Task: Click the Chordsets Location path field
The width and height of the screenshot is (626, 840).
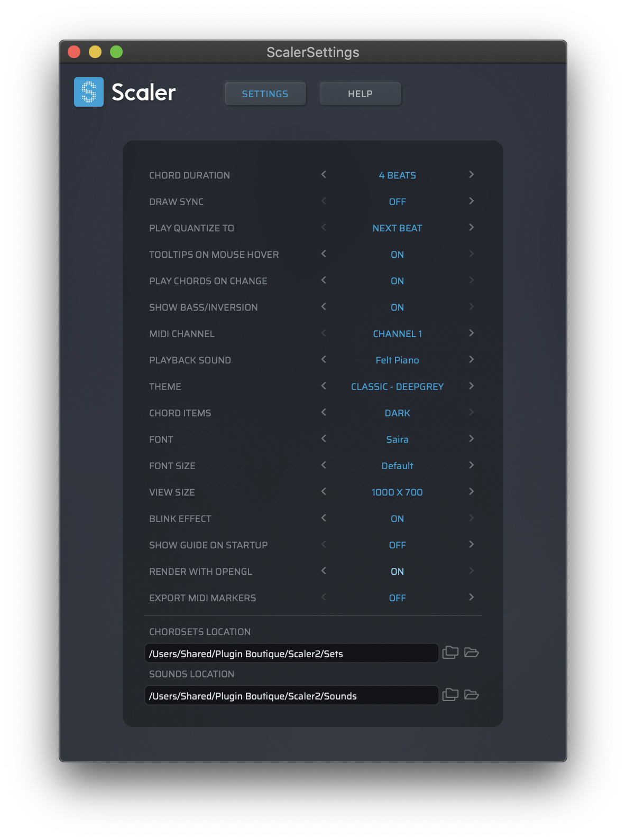Action: pos(291,653)
